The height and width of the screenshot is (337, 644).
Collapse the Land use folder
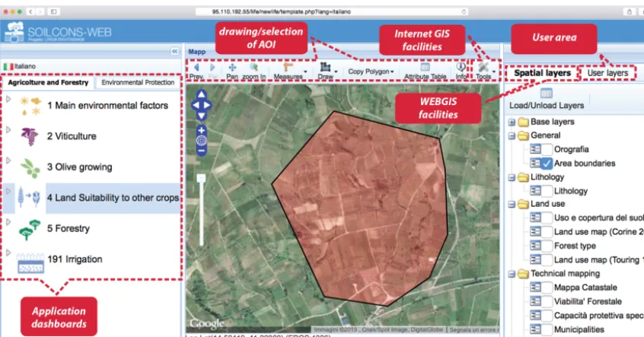(512, 204)
